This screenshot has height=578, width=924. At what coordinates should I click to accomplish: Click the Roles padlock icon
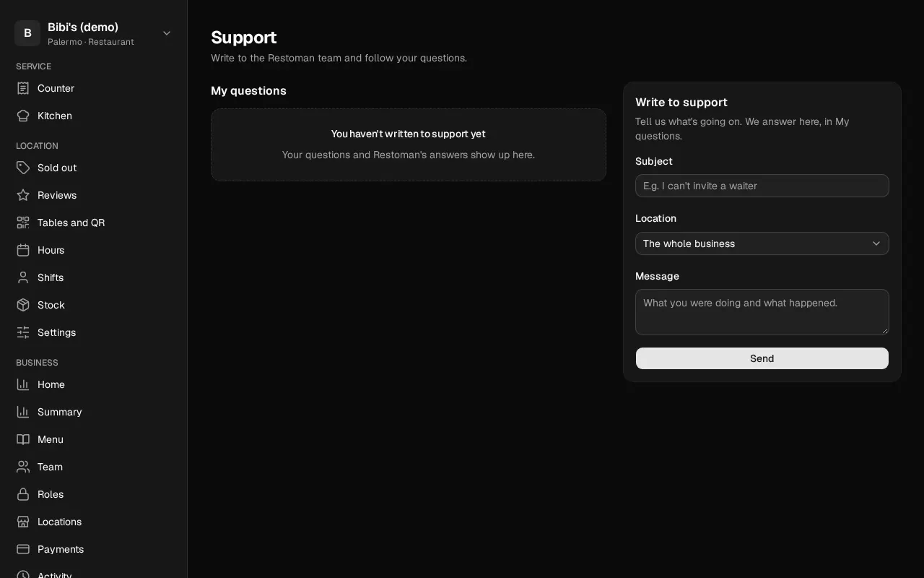(23, 494)
